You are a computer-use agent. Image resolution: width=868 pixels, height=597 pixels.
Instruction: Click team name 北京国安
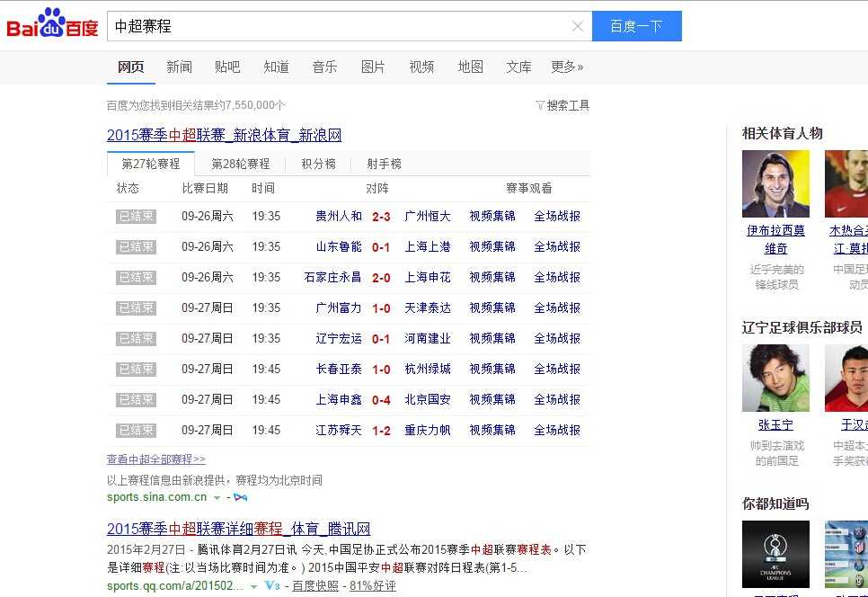[x=428, y=399]
